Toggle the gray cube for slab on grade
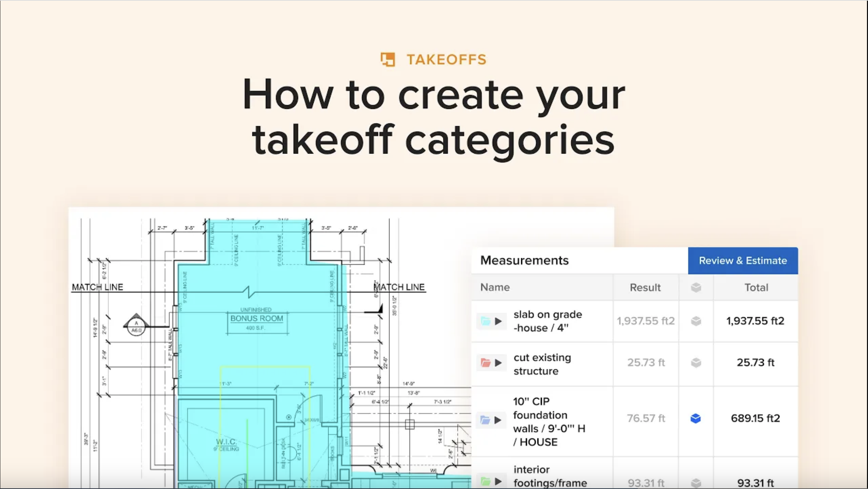Screen dimensions: 868x489 point(696,321)
